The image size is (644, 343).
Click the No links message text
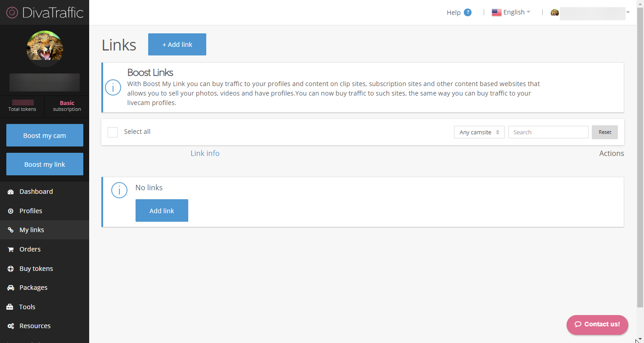pyautogui.click(x=149, y=188)
